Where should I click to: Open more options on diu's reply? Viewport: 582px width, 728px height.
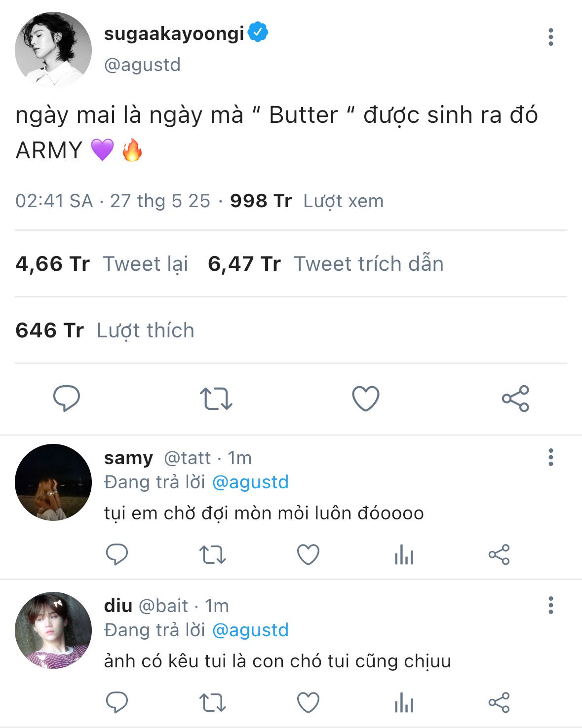tap(550, 605)
